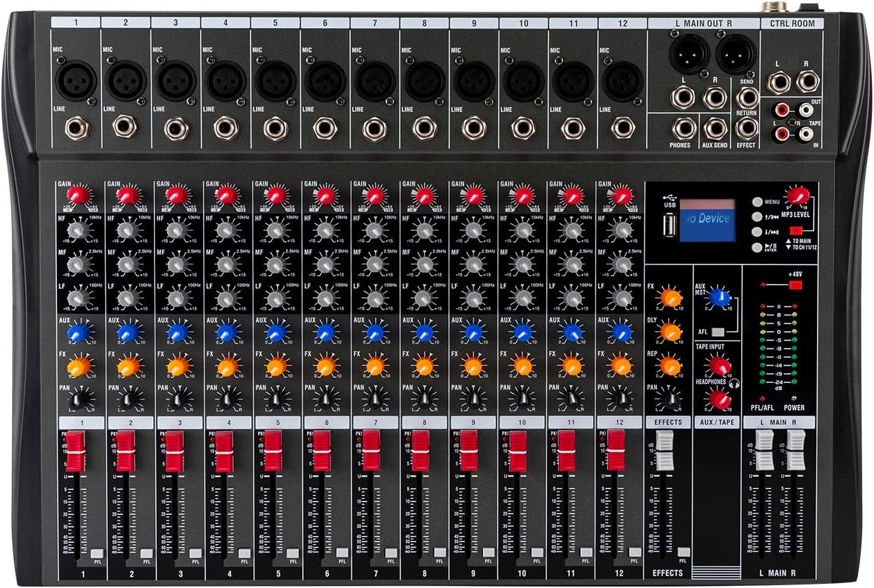Click the AUX/TAPE section label strip
This screenshot has width=874, height=588.
pyautogui.click(x=717, y=422)
